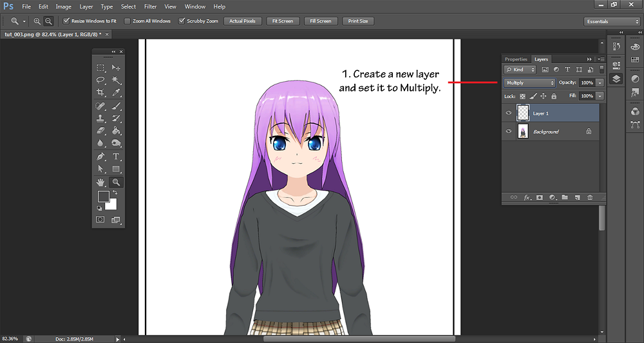
Task: Select the Brush tool
Action: 116,106
